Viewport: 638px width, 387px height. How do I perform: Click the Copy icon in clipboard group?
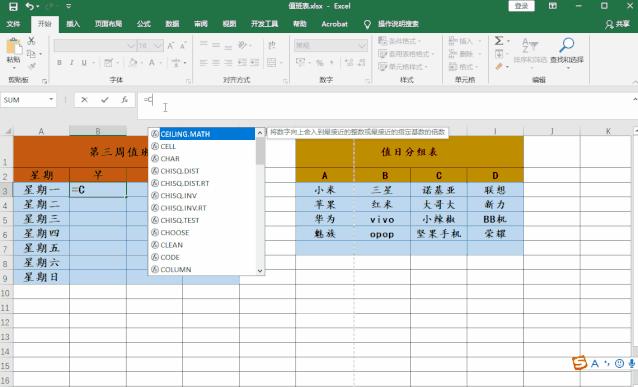31,53
